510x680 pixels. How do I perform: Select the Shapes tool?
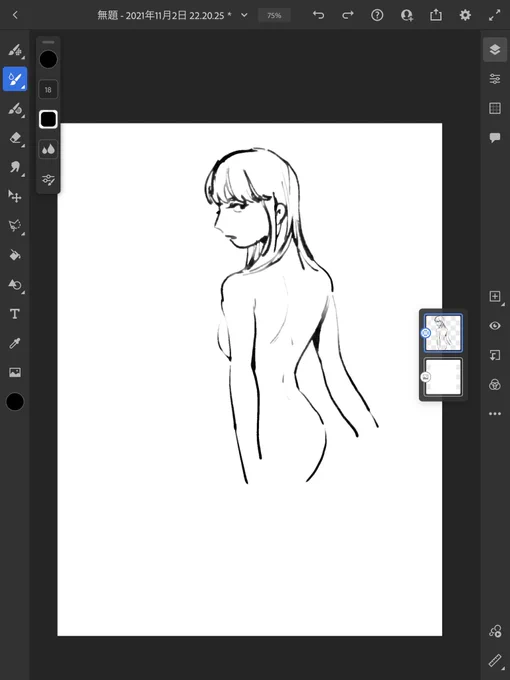click(x=15, y=284)
